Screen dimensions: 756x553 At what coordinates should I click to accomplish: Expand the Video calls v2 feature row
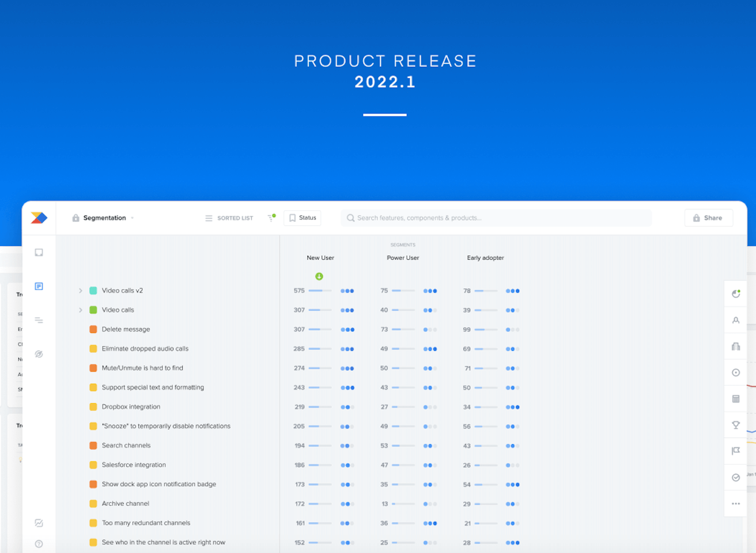pos(81,290)
